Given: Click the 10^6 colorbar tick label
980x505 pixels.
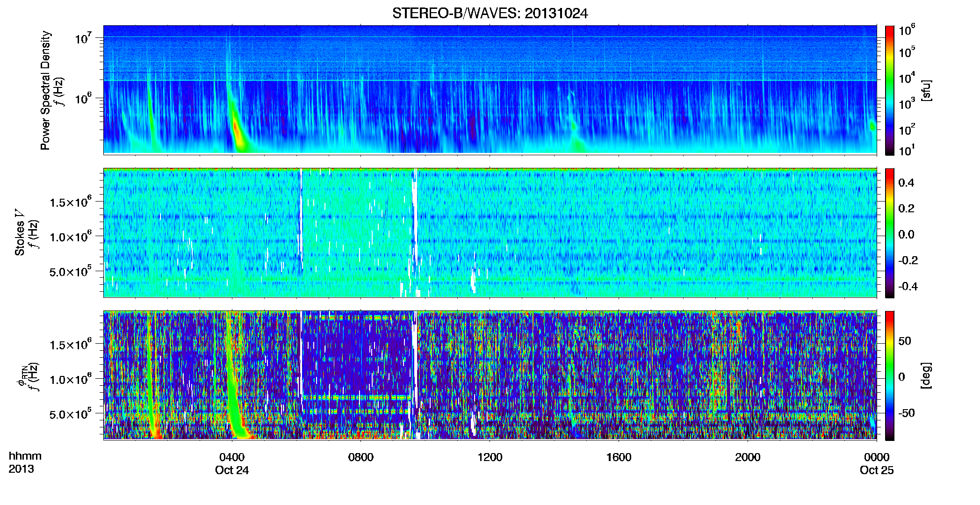Looking at the screenshot, I should coord(907,31).
